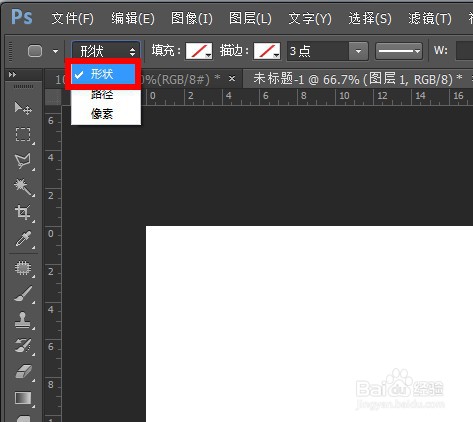Select the Patch healing tool
The width and height of the screenshot is (473, 422).
click(x=23, y=268)
